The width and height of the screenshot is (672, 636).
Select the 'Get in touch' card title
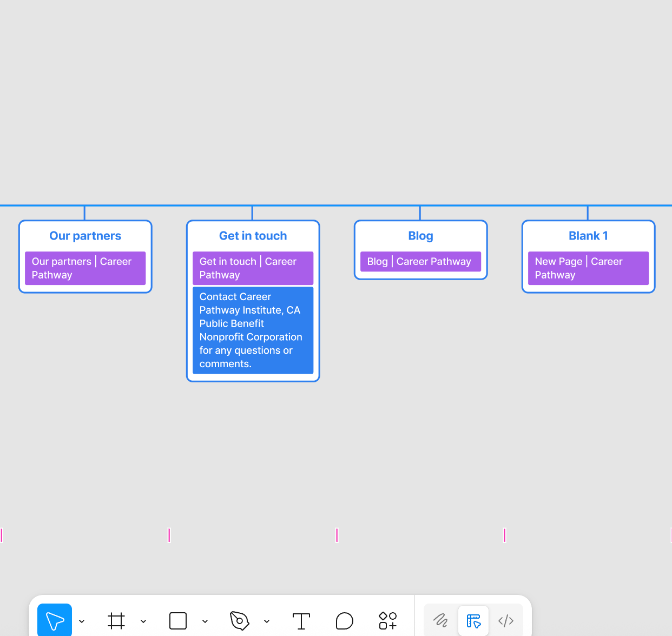[253, 236]
